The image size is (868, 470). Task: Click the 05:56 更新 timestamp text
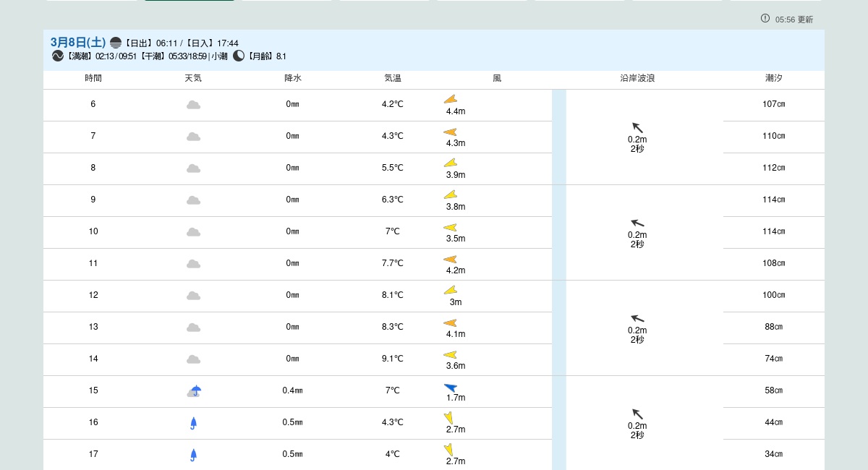pos(794,20)
